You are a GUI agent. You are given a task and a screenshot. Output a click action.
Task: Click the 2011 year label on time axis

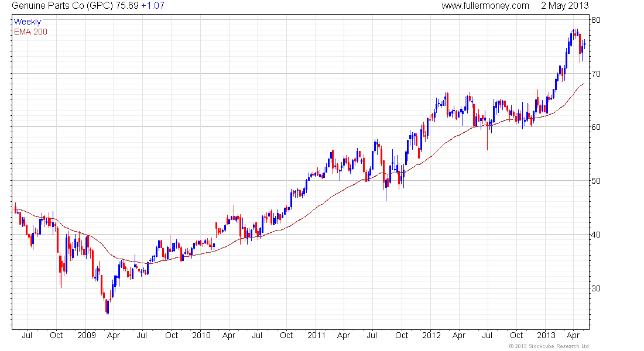click(316, 335)
